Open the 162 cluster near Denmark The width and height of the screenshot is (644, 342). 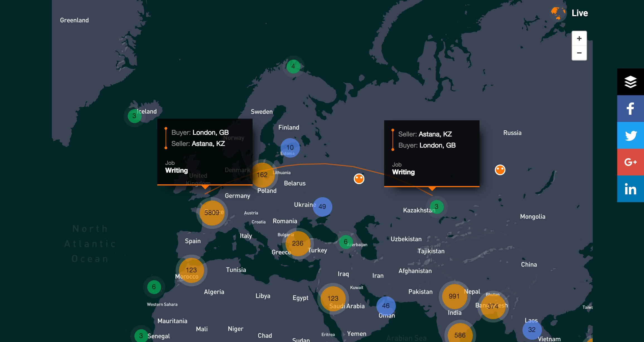tap(262, 175)
